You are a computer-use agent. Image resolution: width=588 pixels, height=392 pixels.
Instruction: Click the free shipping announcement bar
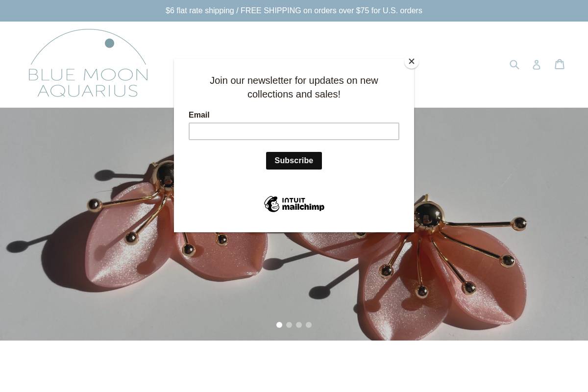[294, 11]
